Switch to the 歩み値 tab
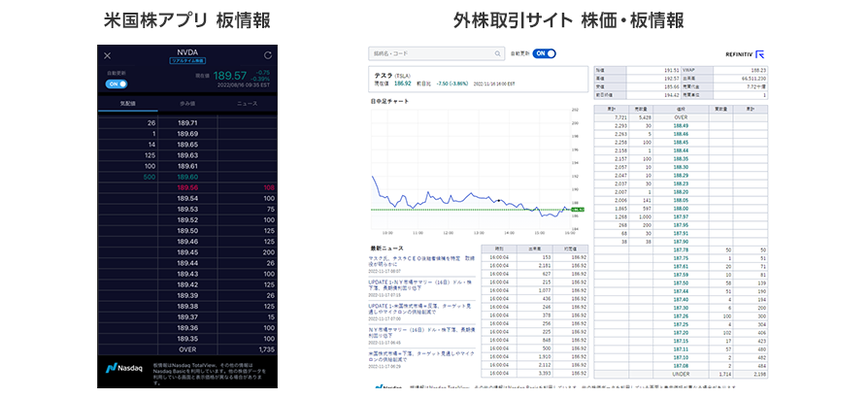This screenshot has height=398, width=868. [x=187, y=102]
